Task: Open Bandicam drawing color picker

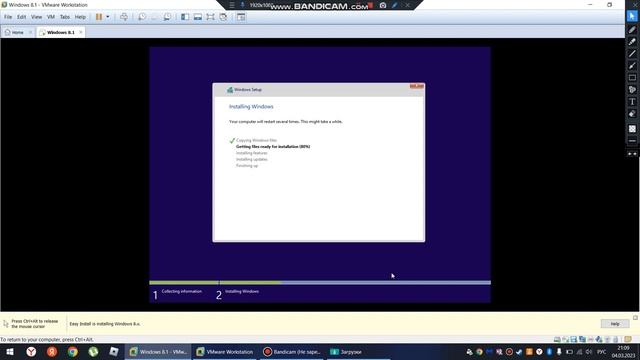Action: 632,129
